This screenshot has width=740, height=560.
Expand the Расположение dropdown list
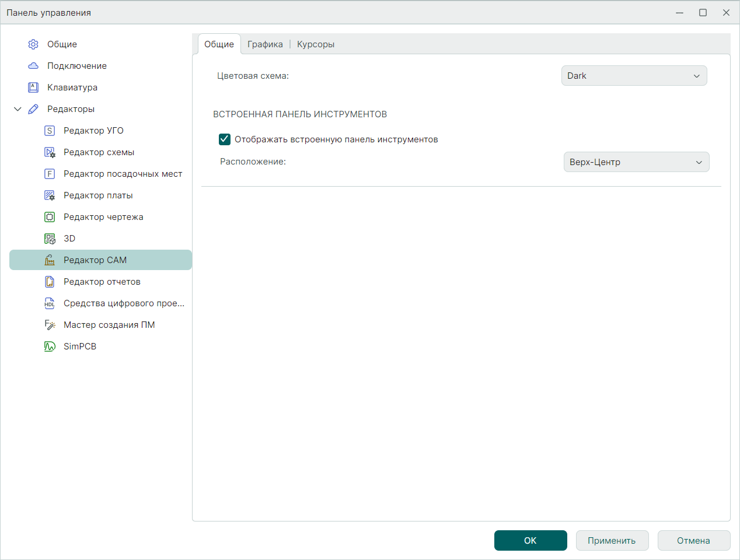(636, 162)
